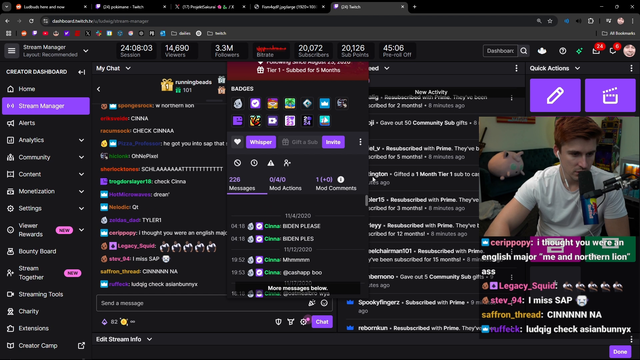This screenshot has width=640, height=360.
Task: Click the Done button
Action: [620, 352]
